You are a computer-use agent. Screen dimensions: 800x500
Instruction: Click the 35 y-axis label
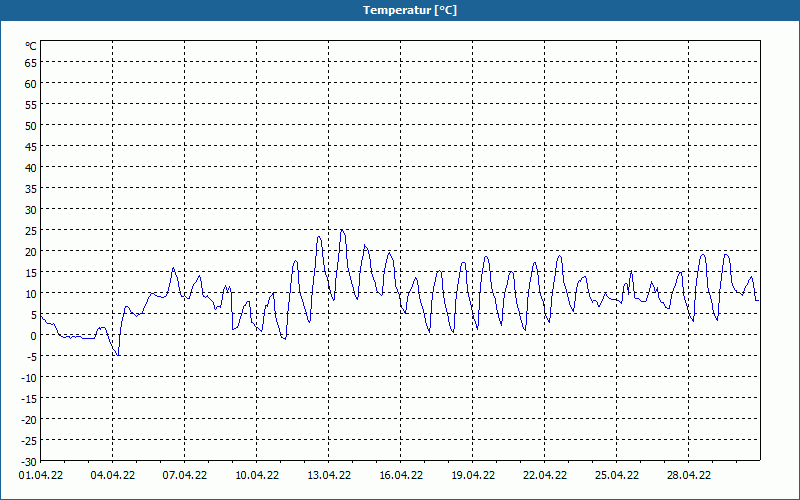click(x=31, y=189)
